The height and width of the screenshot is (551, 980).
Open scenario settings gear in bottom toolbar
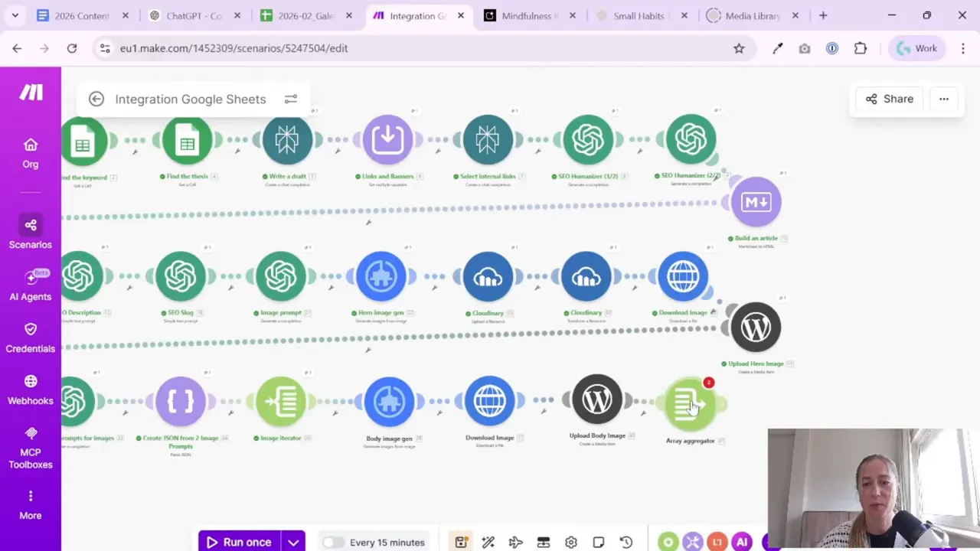[571, 543]
